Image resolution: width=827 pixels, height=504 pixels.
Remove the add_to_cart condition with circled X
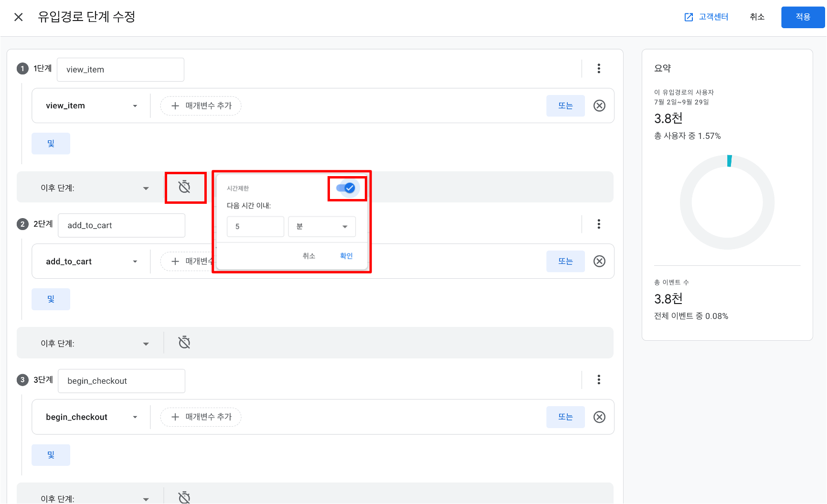pos(599,261)
